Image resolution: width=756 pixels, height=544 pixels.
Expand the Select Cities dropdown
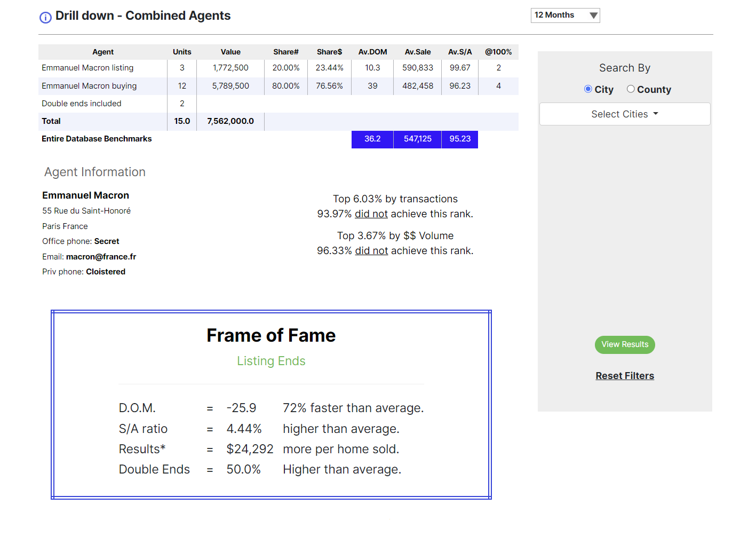tap(624, 114)
